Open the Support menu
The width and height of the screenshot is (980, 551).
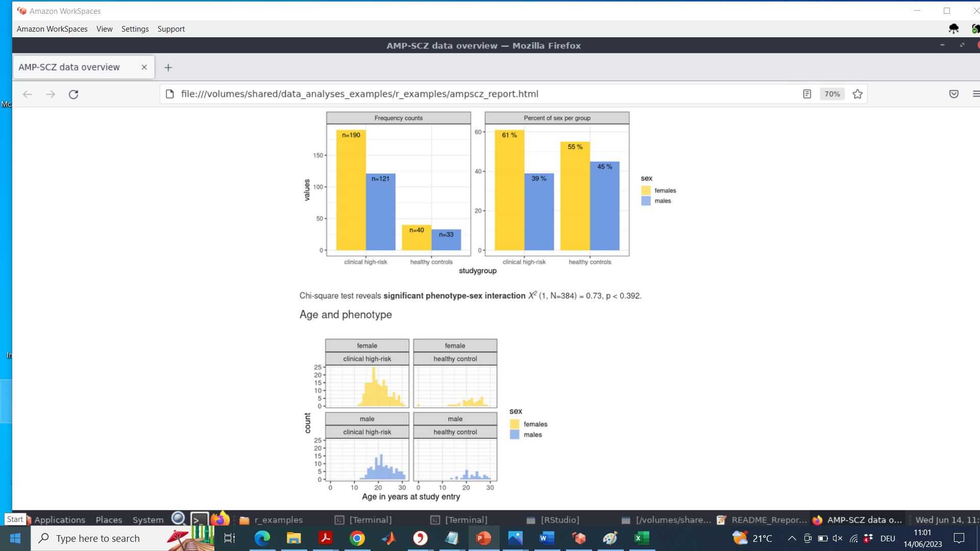pos(171,29)
